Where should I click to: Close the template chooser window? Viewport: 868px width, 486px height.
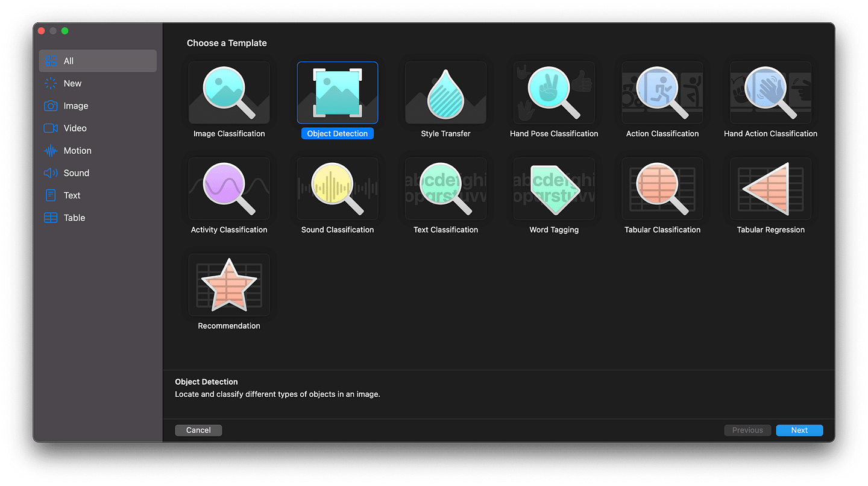42,31
